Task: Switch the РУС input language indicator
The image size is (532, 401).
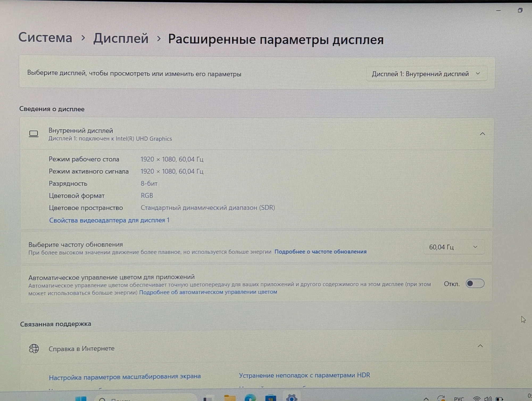Action: click(x=459, y=399)
